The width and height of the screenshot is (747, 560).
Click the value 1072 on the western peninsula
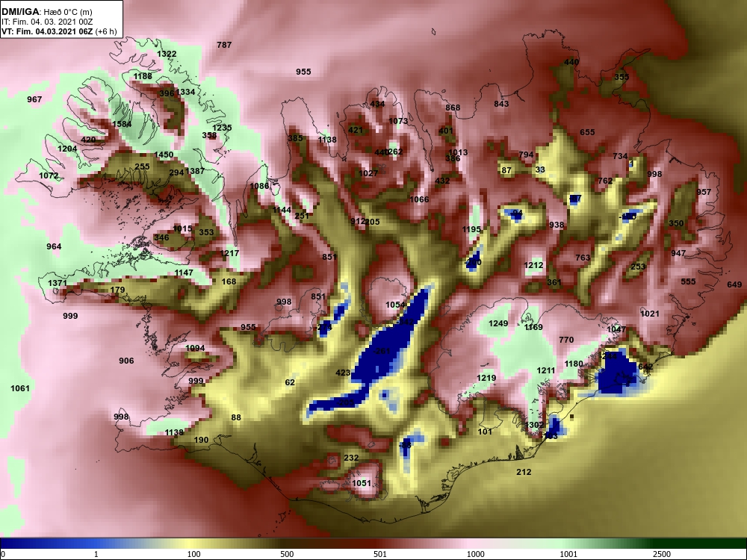(49, 175)
